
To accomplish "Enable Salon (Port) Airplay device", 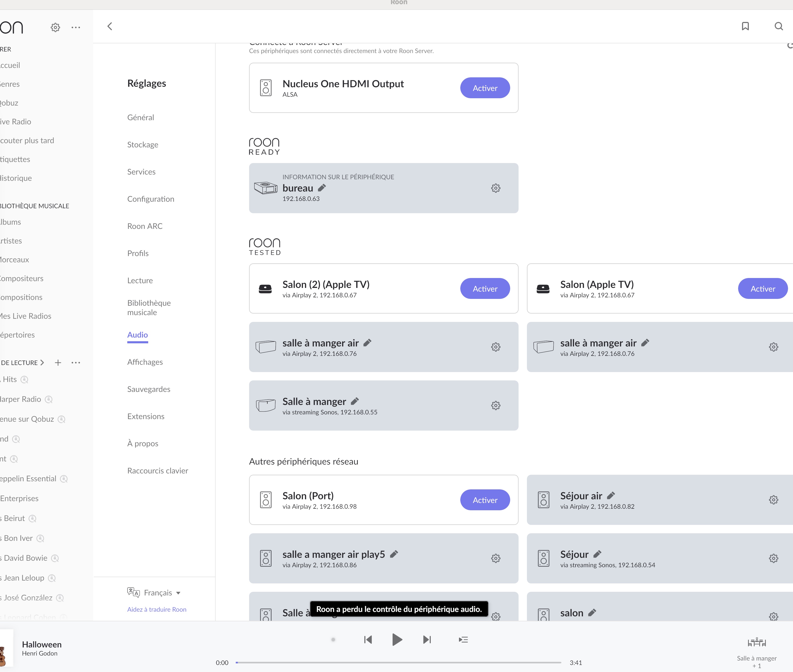I will click(x=485, y=500).
